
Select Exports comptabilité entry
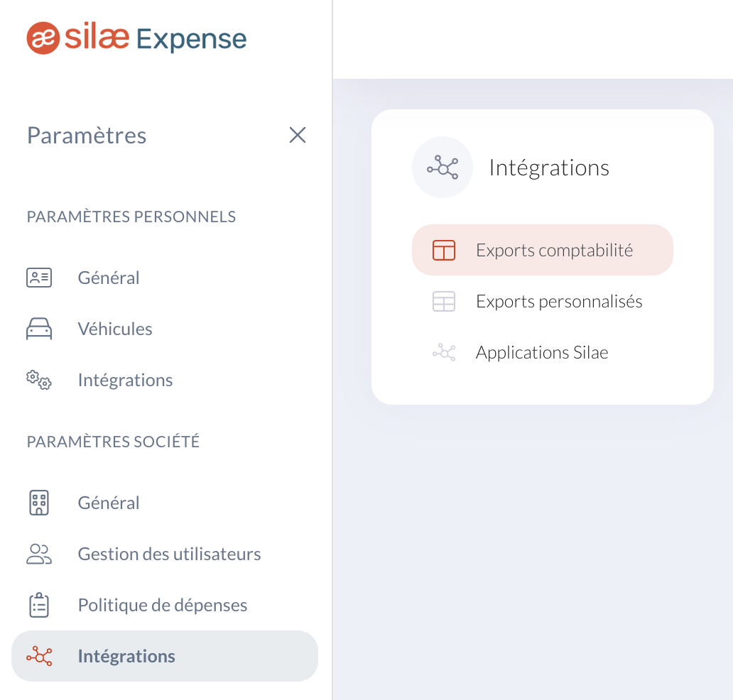(x=542, y=250)
